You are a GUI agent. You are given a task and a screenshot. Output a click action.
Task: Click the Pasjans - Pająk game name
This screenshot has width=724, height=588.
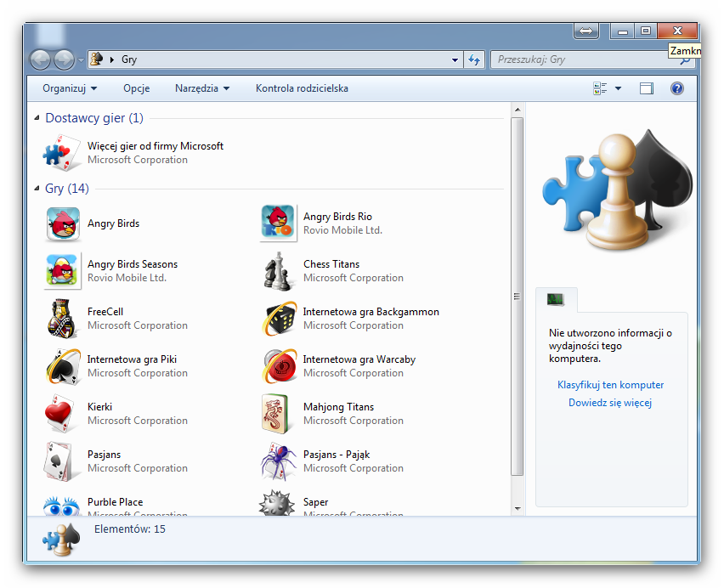click(337, 455)
